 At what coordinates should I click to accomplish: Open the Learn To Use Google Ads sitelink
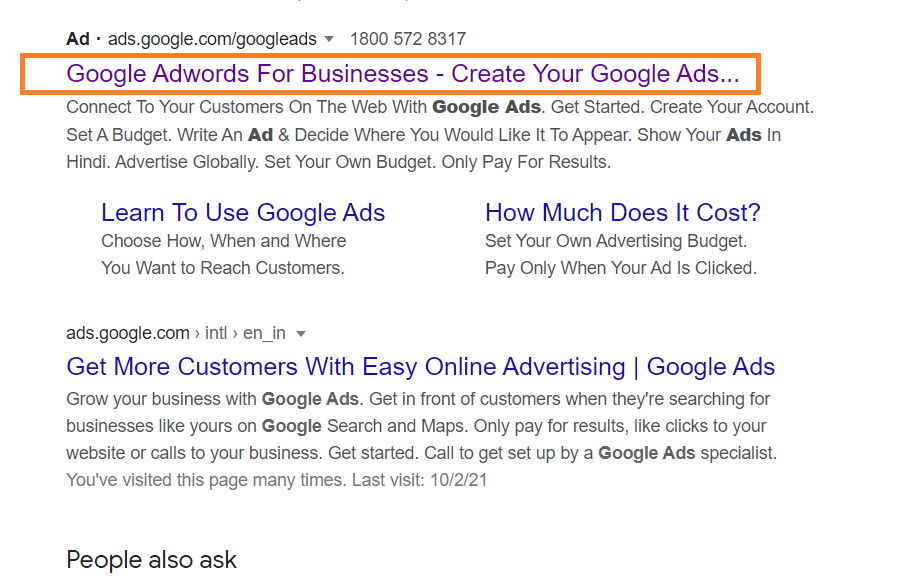point(242,212)
